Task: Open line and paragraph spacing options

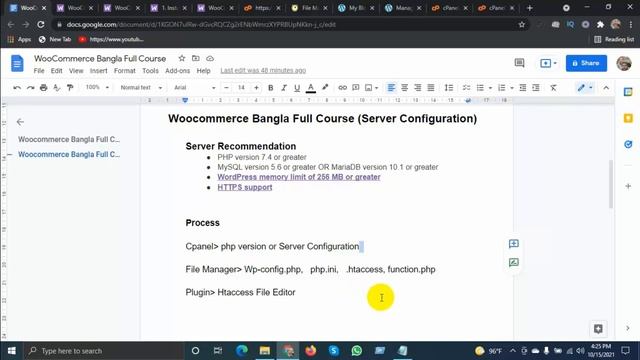Action: click(449, 88)
